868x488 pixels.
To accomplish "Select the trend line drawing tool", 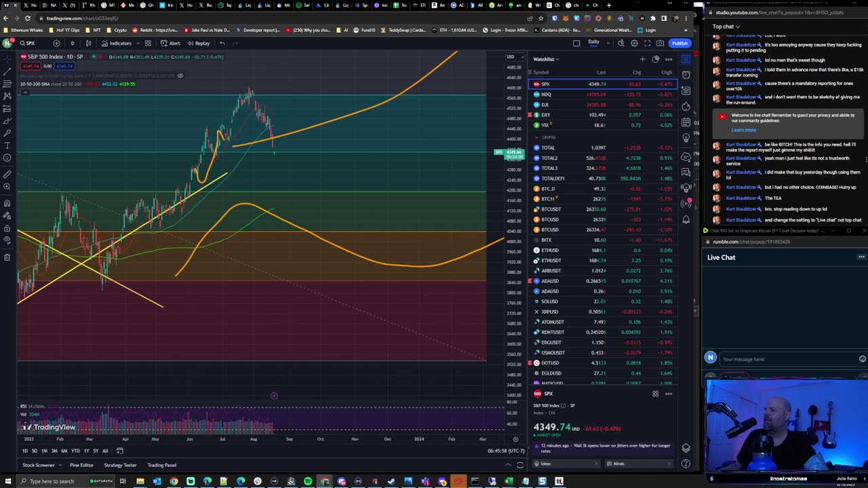I will point(7,71).
